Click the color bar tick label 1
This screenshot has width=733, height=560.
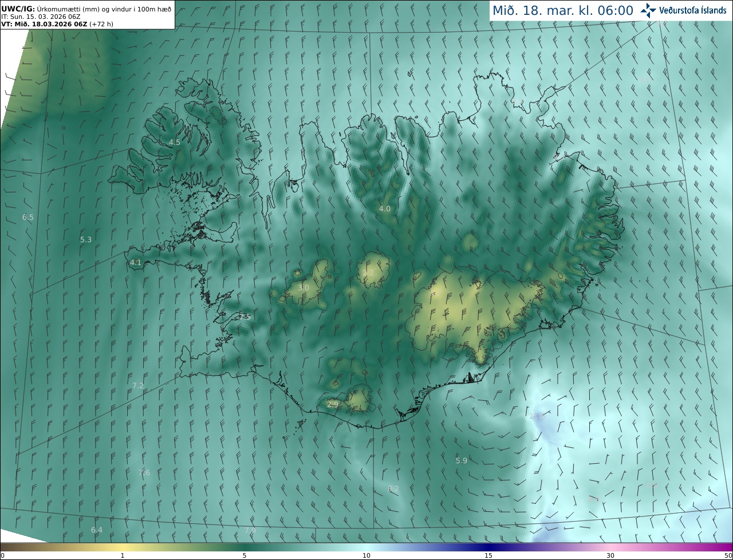pos(123,555)
